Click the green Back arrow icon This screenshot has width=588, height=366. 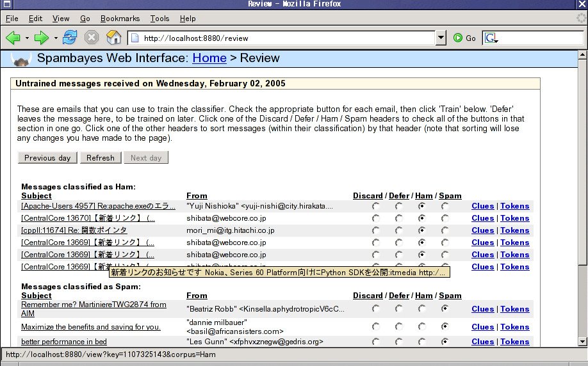point(13,38)
